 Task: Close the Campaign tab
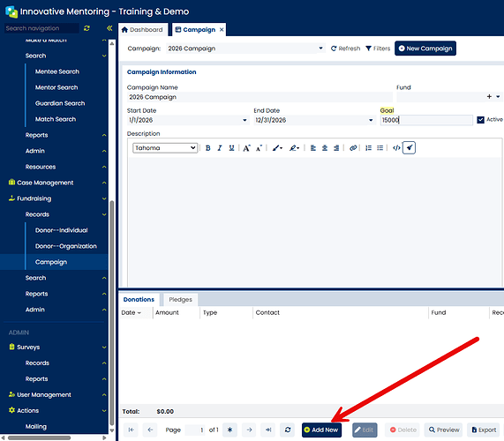[x=222, y=30]
